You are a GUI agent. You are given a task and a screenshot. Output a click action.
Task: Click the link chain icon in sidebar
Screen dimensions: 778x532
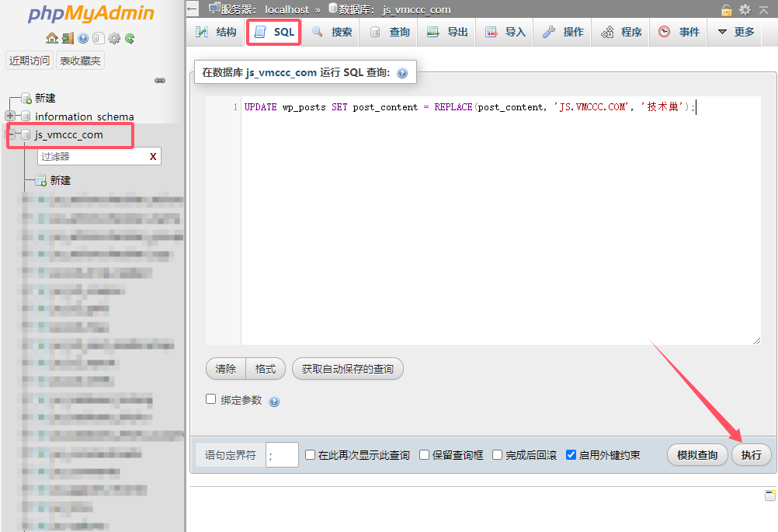click(160, 80)
